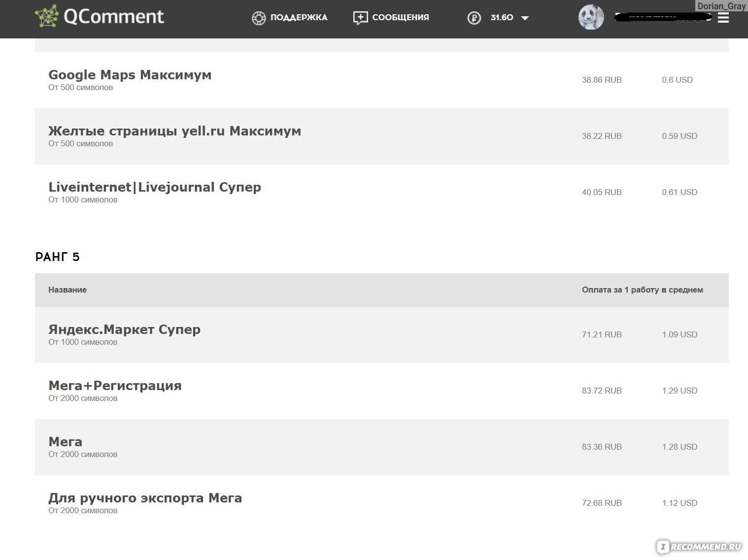
Task: Click 40.05 RUB price
Action: click(x=602, y=192)
